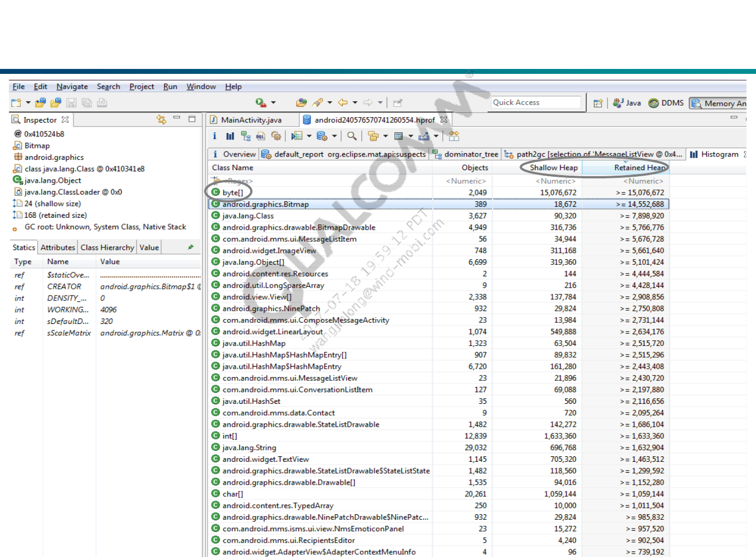The image size is (756, 557).
Task: Select the java.lang.Class row
Action: (x=439, y=216)
